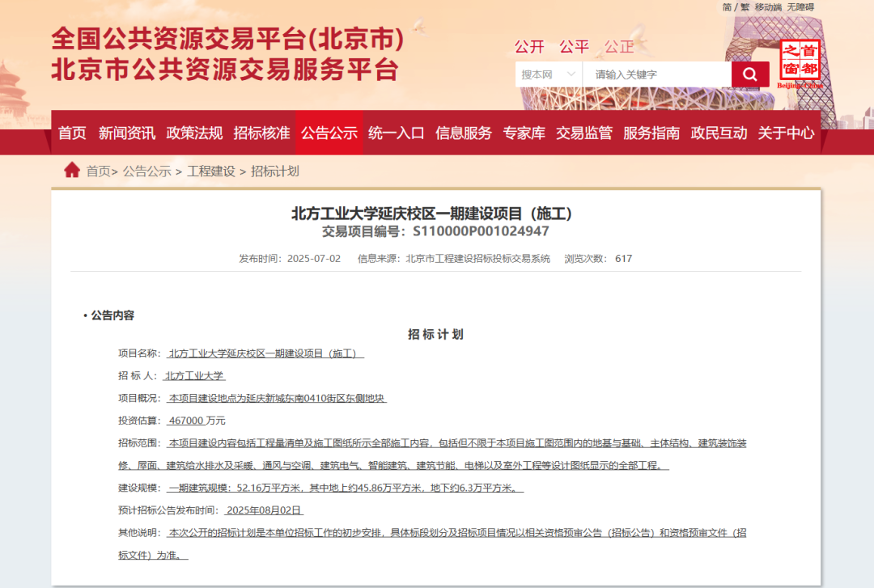Open the 交易监管 navigation menu

(584, 133)
